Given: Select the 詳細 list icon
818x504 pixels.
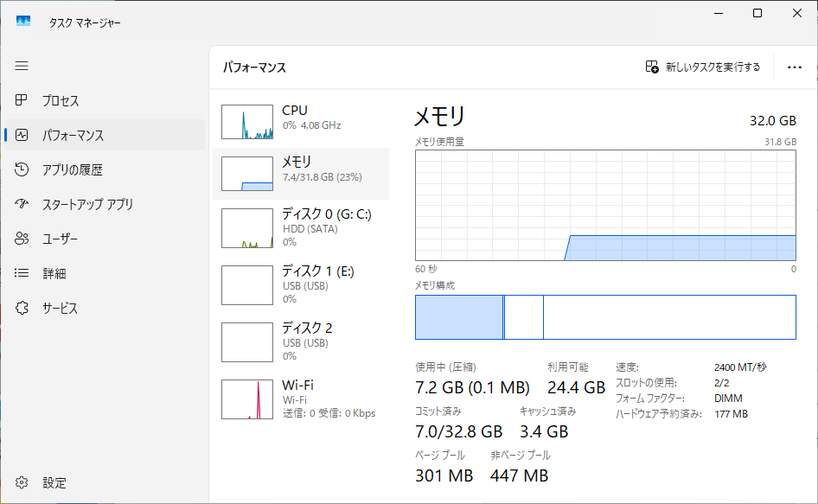Looking at the screenshot, I should pos(22,273).
